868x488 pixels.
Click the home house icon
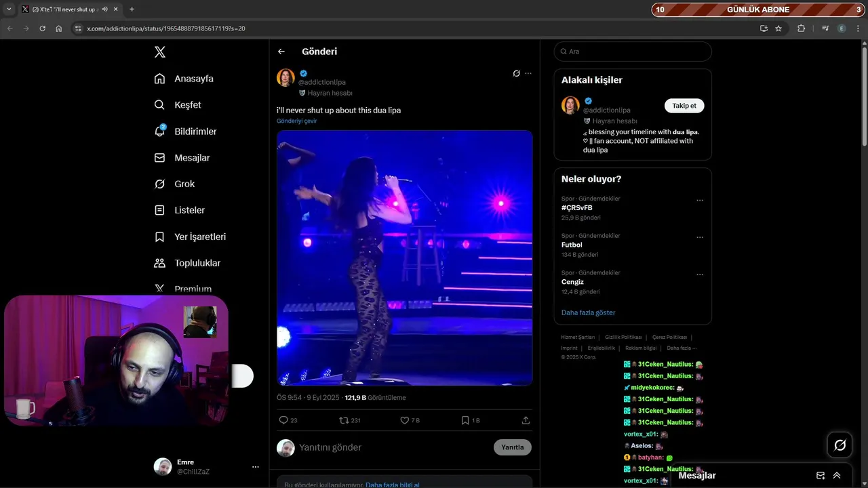pyautogui.click(x=159, y=79)
